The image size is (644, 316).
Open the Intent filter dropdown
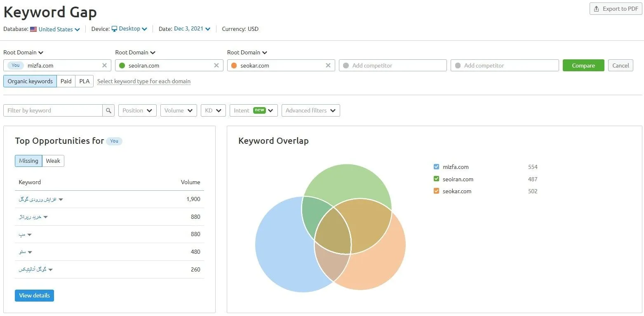(x=254, y=110)
